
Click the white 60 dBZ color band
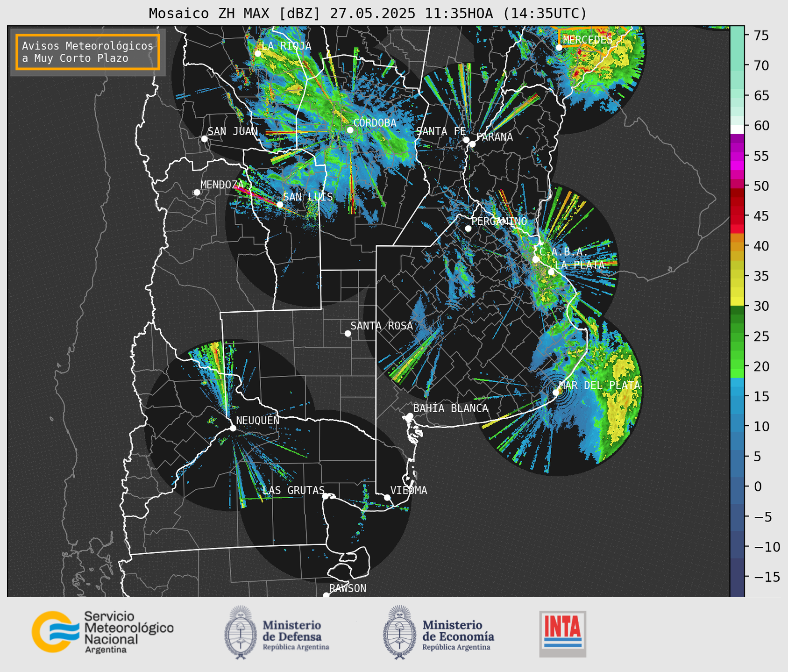737,129
